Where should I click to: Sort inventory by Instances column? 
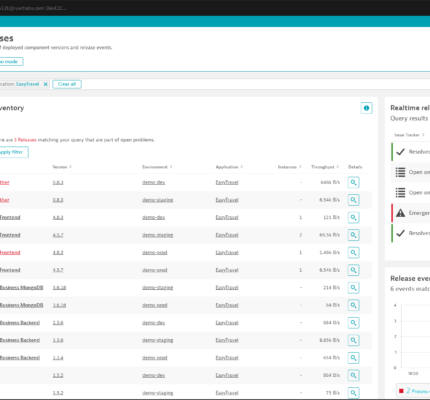pyautogui.click(x=289, y=167)
